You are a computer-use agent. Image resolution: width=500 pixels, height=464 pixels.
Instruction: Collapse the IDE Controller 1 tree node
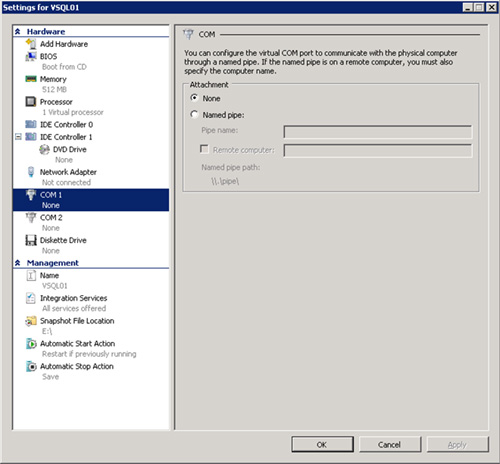point(18,137)
